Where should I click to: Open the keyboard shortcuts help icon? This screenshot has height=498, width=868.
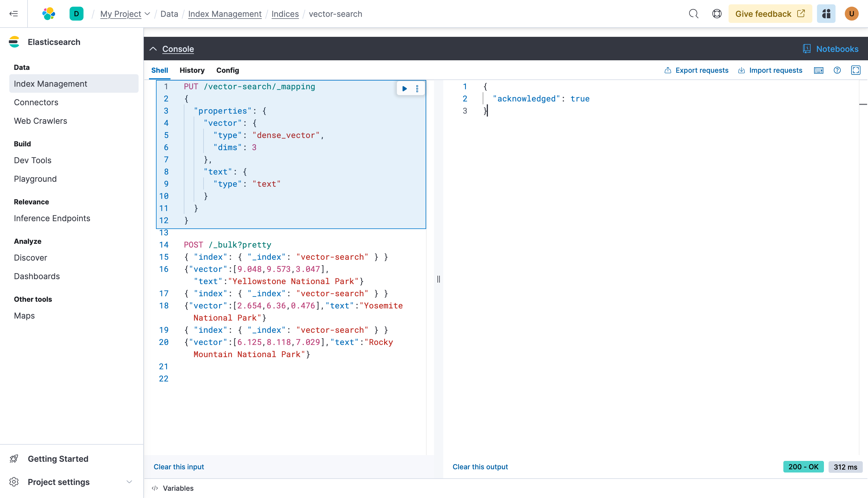pyautogui.click(x=818, y=70)
